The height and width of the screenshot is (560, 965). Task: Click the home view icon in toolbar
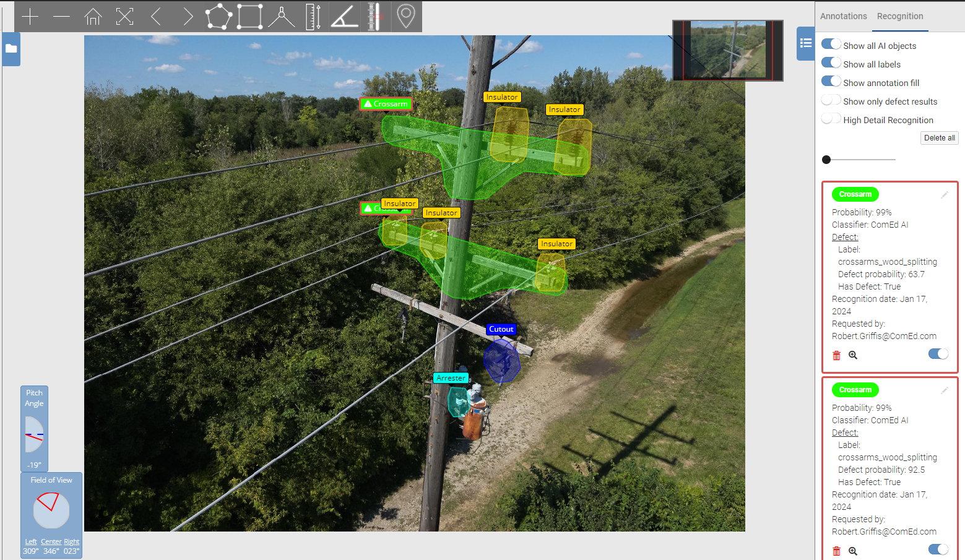point(93,17)
